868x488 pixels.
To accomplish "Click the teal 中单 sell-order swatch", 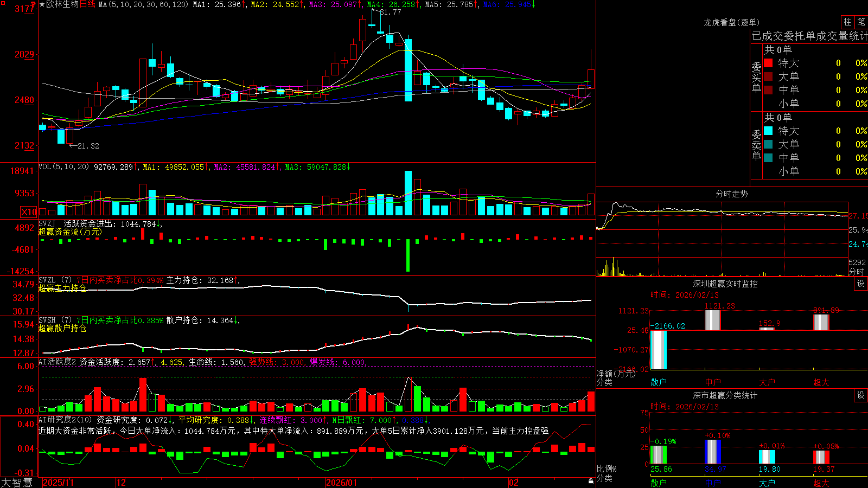I will point(768,158).
